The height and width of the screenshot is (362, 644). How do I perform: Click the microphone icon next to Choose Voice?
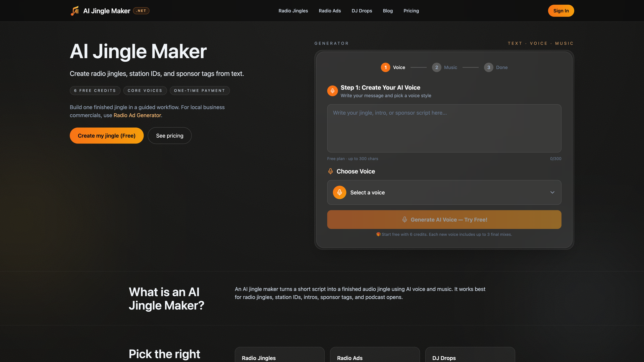point(330,171)
